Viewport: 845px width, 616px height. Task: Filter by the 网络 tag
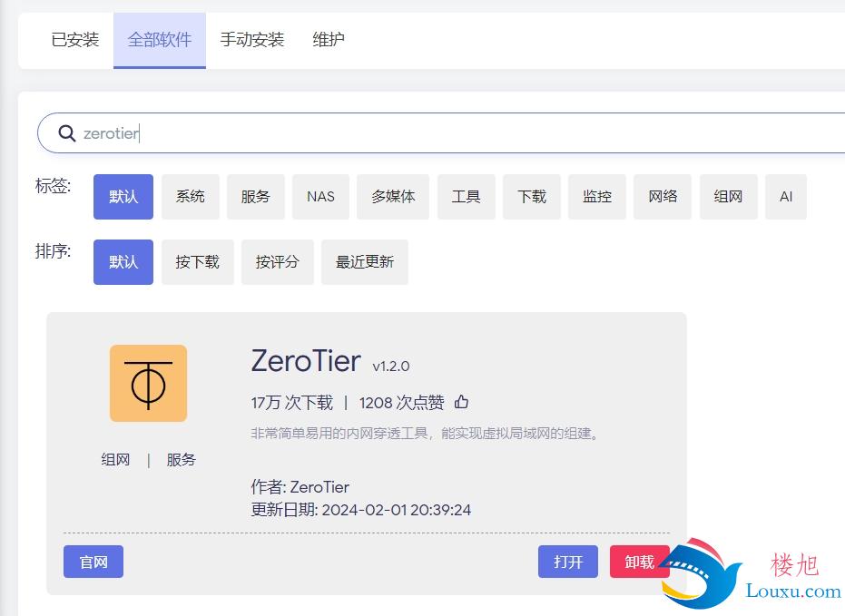[x=663, y=197]
